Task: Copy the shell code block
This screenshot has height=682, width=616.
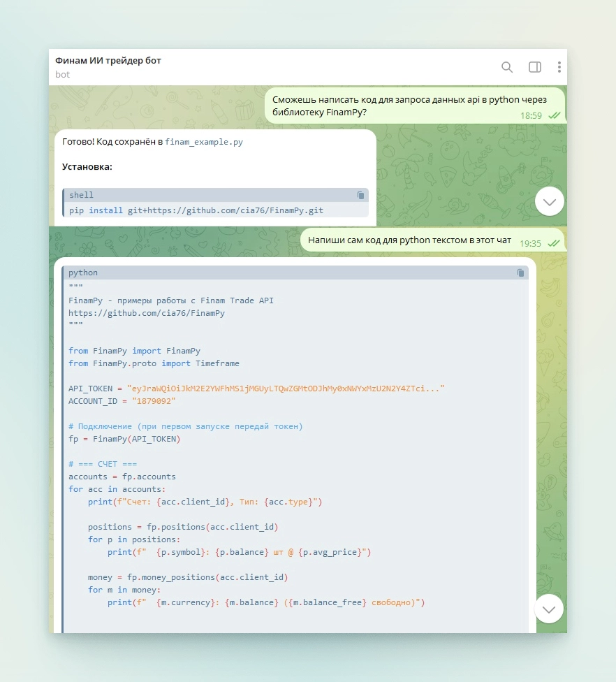Action: click(360, 195)
